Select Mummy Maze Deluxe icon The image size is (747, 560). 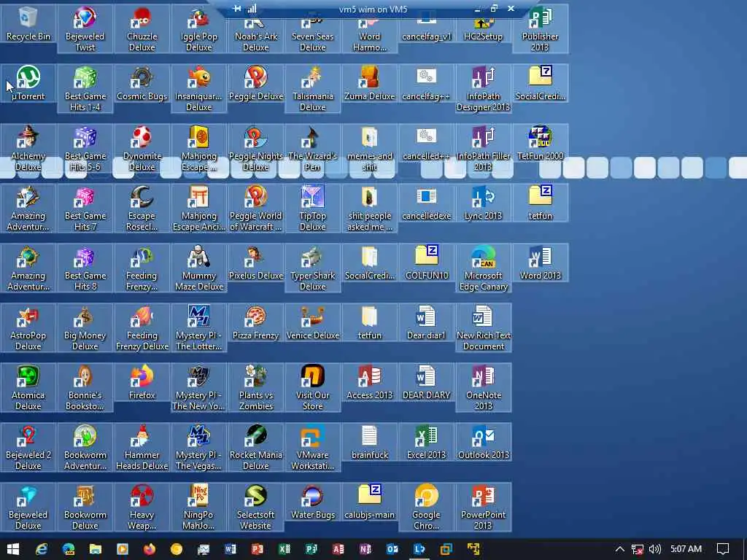tap(198, 268)
